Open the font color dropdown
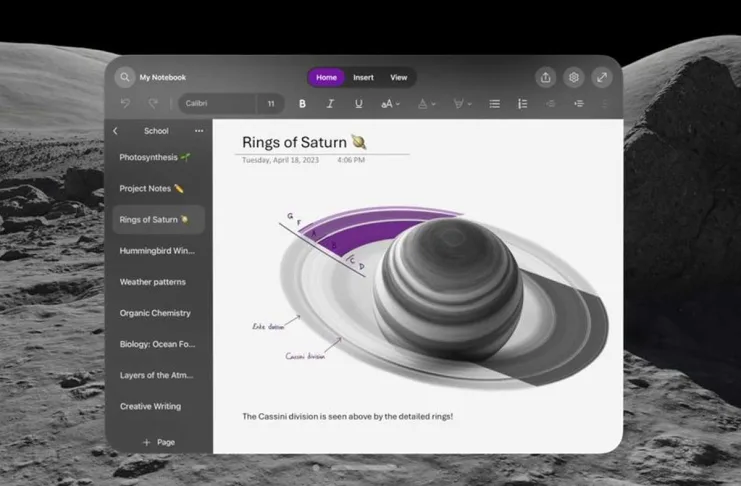Screen dimensions: 741x486 coord(426,104)
